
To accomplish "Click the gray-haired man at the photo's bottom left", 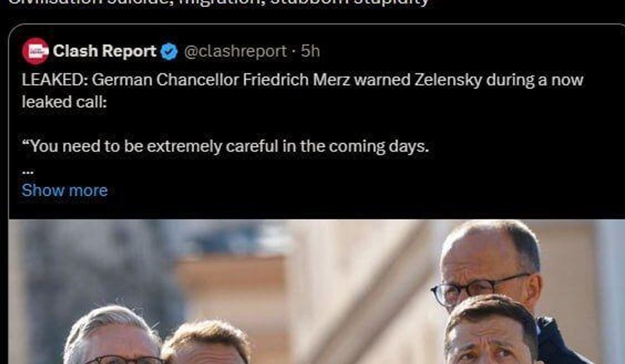I will pos(111,335).
